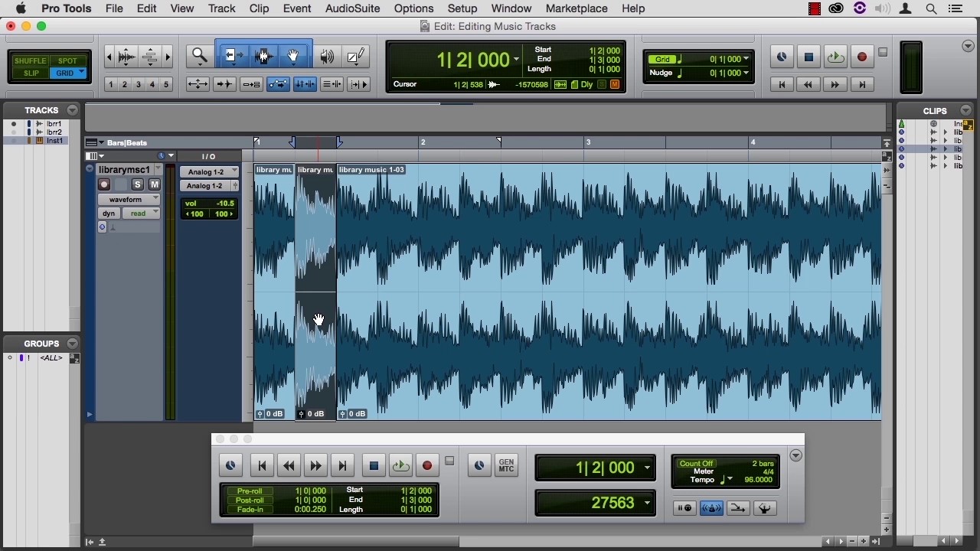Image resolution: width=980 pixels, height=551 pixels.
Task: Enable Slip edit mode
Action: pyautogui.click(x=31, y=73)
